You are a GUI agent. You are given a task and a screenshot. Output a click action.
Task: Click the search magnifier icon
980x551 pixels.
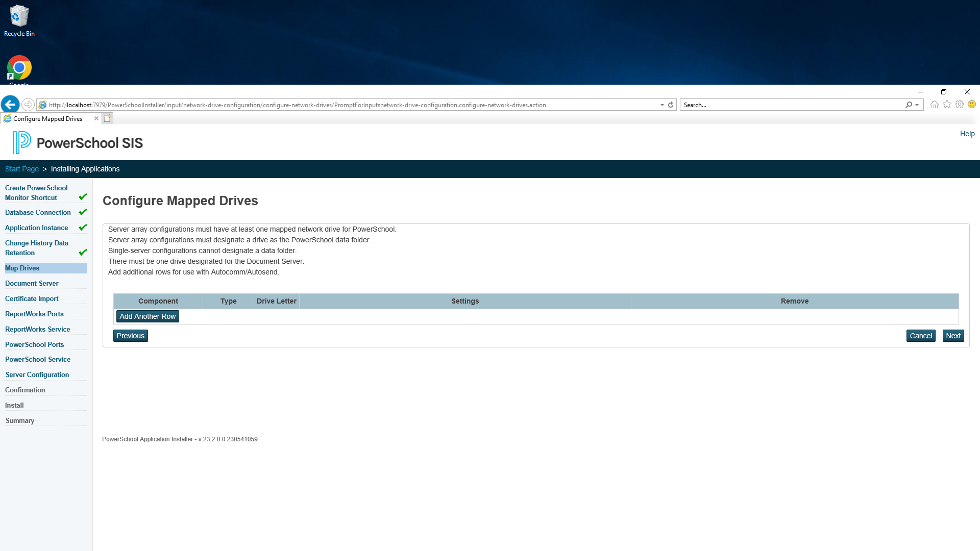click(x=909, y=105)
